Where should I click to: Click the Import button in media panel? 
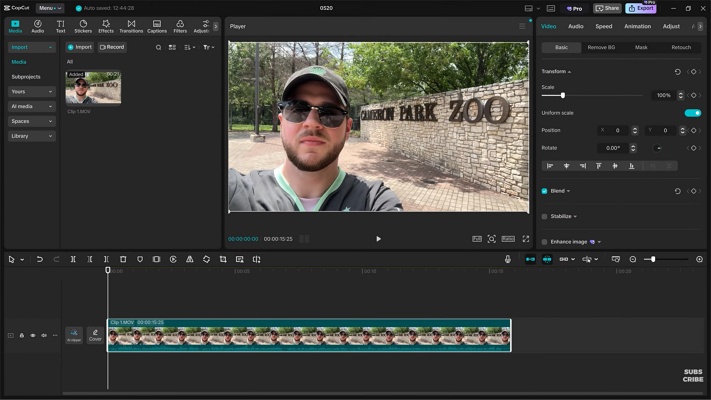coord(80,47)
